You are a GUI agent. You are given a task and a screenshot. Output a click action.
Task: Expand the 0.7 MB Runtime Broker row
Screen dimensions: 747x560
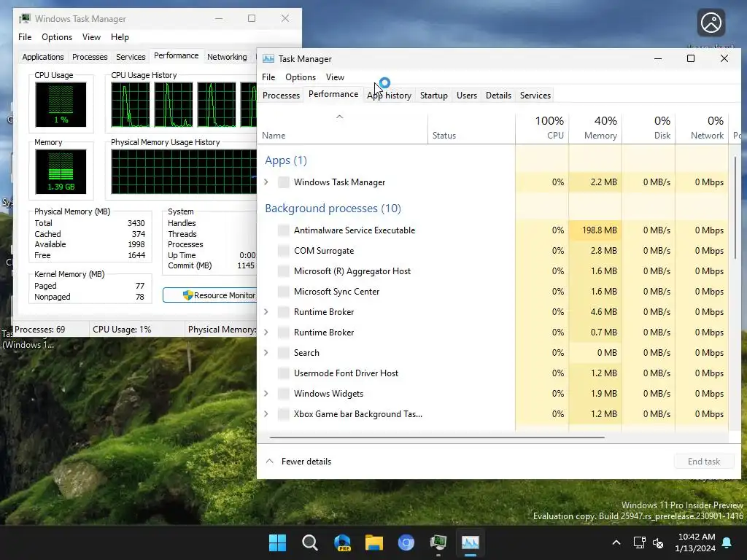pyautogui.click(x=266, y=332)
